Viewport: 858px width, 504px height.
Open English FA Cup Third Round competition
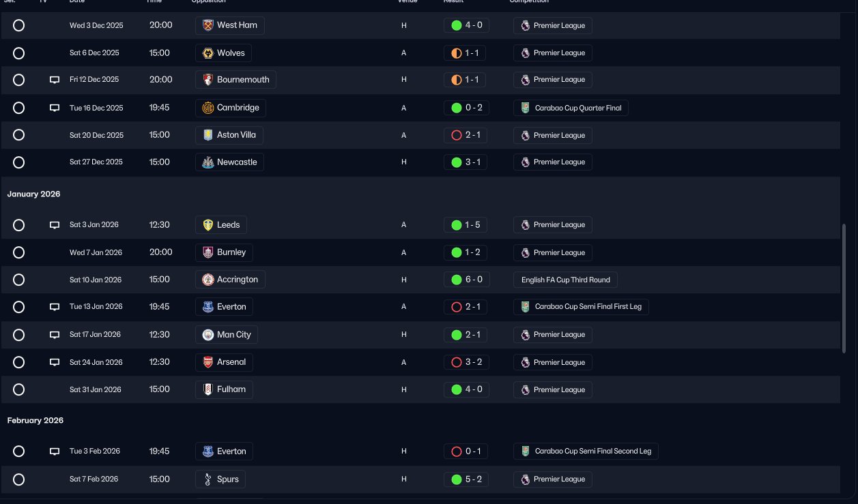(565, 280)
